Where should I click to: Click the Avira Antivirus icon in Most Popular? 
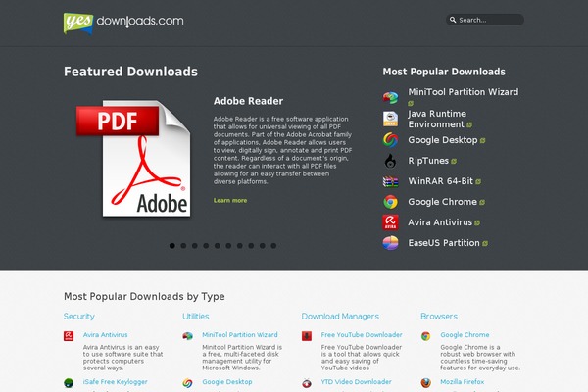click(x=390, y=222)
